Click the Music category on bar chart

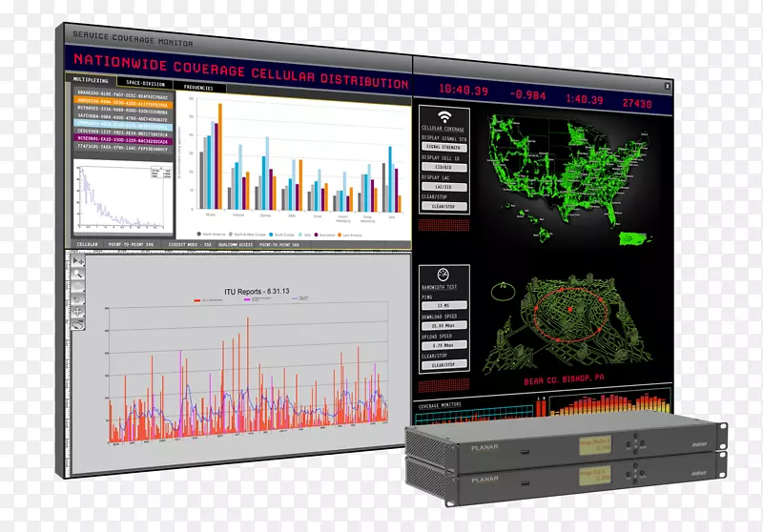coord(211,214)
